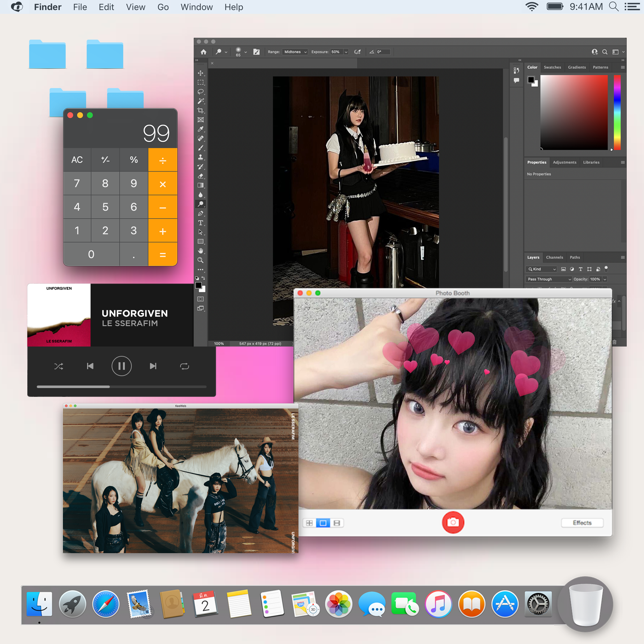
Task: Expand the Pass Through blend mode dropdown
Action: (549, 279)
